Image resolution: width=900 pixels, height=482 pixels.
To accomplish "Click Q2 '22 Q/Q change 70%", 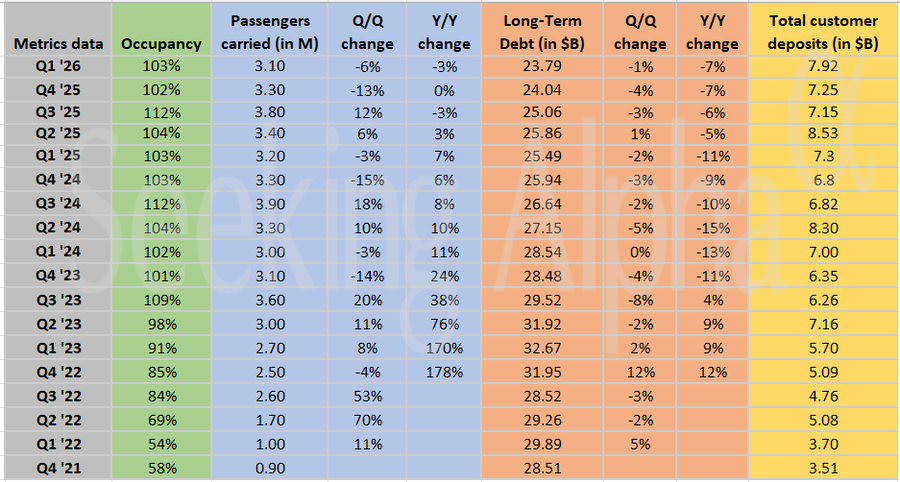I will [367, 419].
